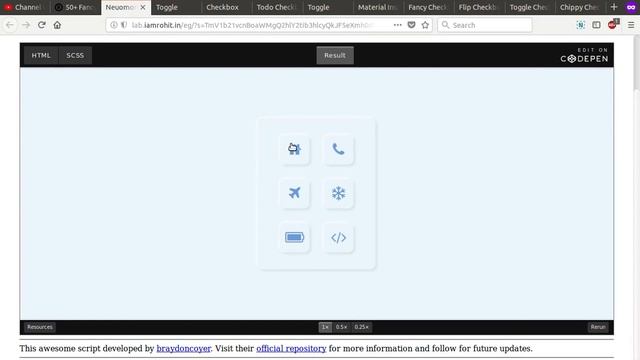Viewport: 640px width, 360px height.
Task: Toggle the code brackets icon checkbox
Action: [x=338, y=237]
